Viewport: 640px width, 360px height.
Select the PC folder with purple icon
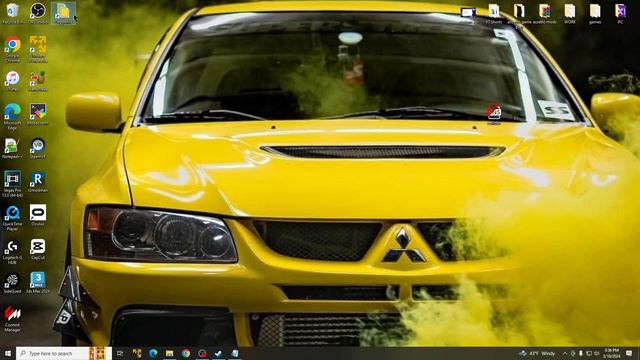[x=620, y=13]
